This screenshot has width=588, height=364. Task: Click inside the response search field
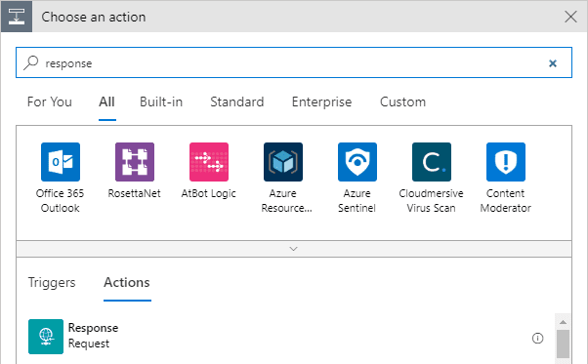[294, 62]
